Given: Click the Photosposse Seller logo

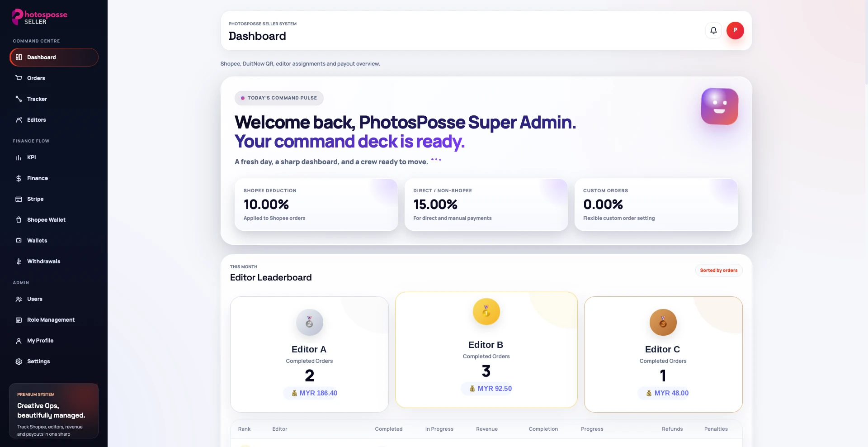Looking at the screenshot, I should 39,17.
